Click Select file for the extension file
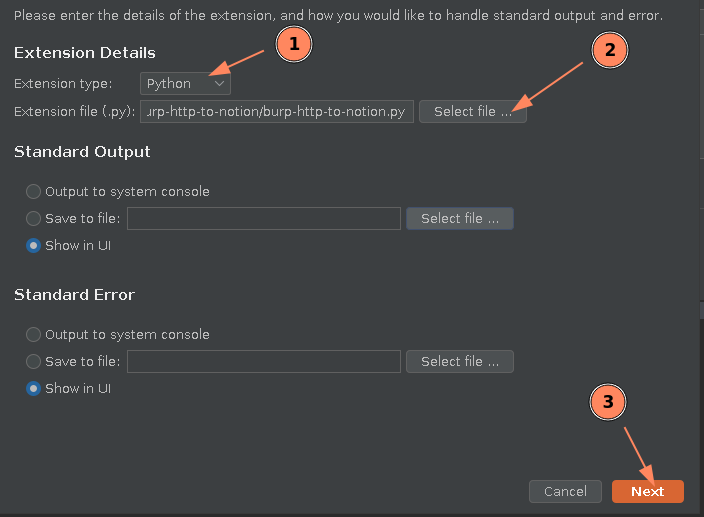Image resolution: width=704 pixels, height=517 pixels. (x=472, y=112)
